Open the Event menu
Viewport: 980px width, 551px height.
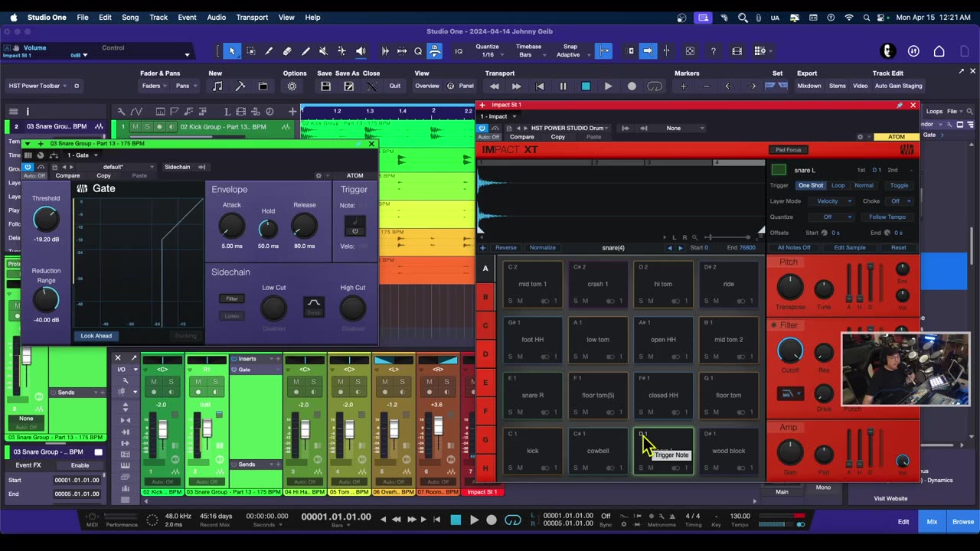pyautogui.click(x=187, y=18)
